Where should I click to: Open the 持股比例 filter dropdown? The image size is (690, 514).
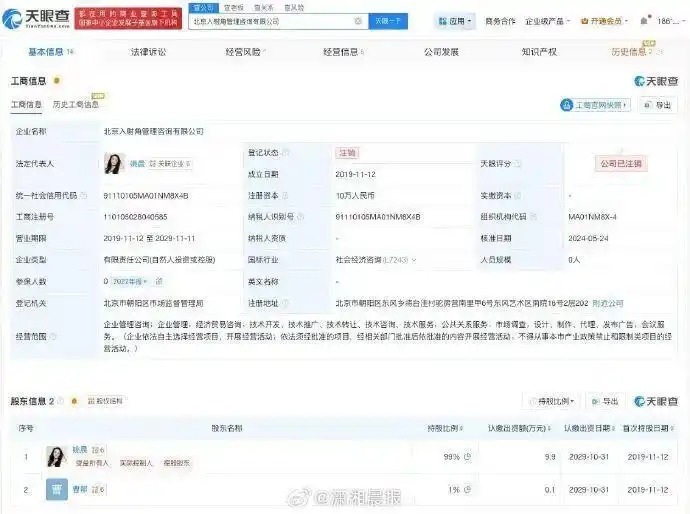click(557, 401)
